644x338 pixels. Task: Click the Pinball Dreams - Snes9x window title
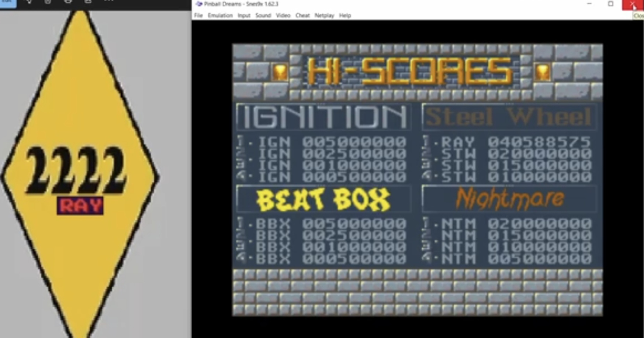point(241,4)
